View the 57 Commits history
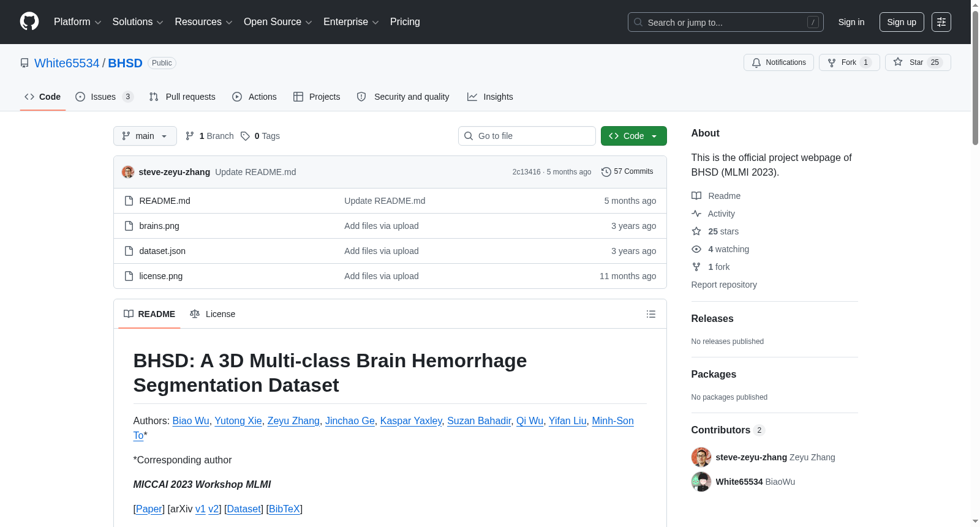980x527 pixels. click(x=627, y=171)
